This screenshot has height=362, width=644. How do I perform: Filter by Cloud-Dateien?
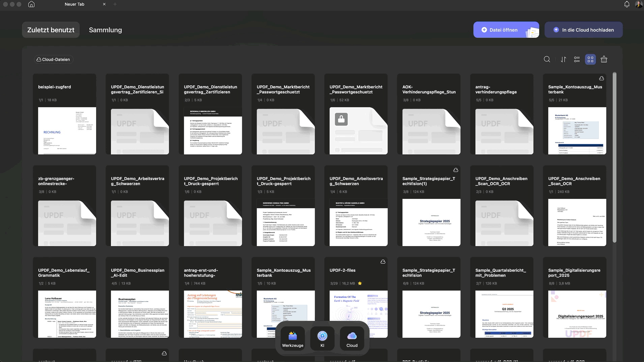[x=53, y=60]
